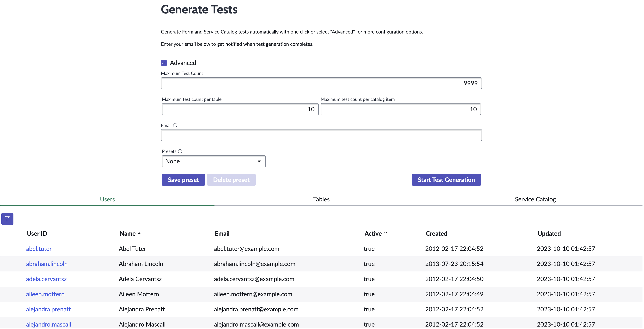Click the Presets info icon
The image size is (644, 329).
click(x=180, y=151)
